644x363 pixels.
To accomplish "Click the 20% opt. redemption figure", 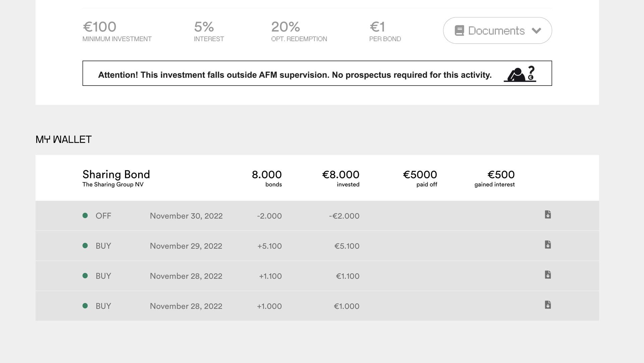I will point(286,27).
